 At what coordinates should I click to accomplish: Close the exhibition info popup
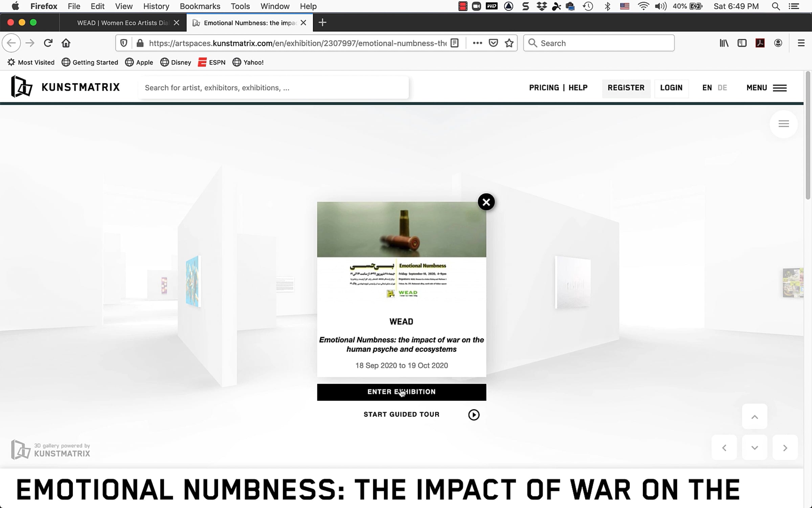pyautogui.click(x=486, y=202)
